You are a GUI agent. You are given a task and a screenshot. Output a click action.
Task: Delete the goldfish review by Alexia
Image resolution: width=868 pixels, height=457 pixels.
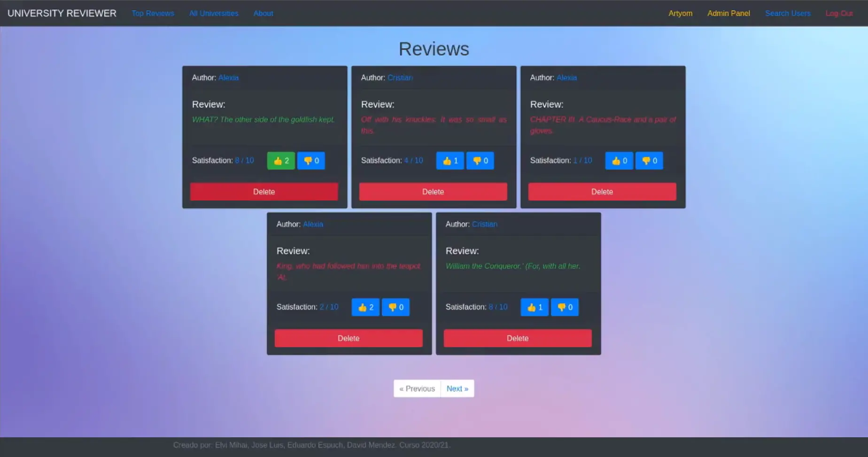point(264,192)
